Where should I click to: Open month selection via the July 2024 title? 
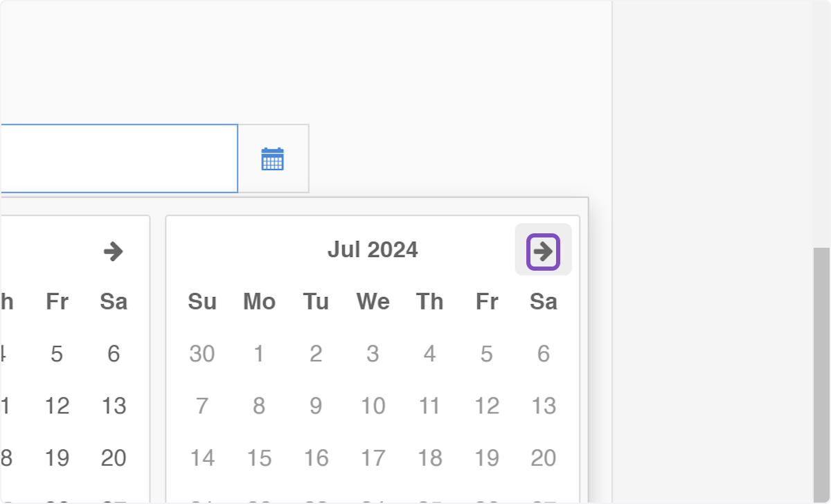coord(373,250)
